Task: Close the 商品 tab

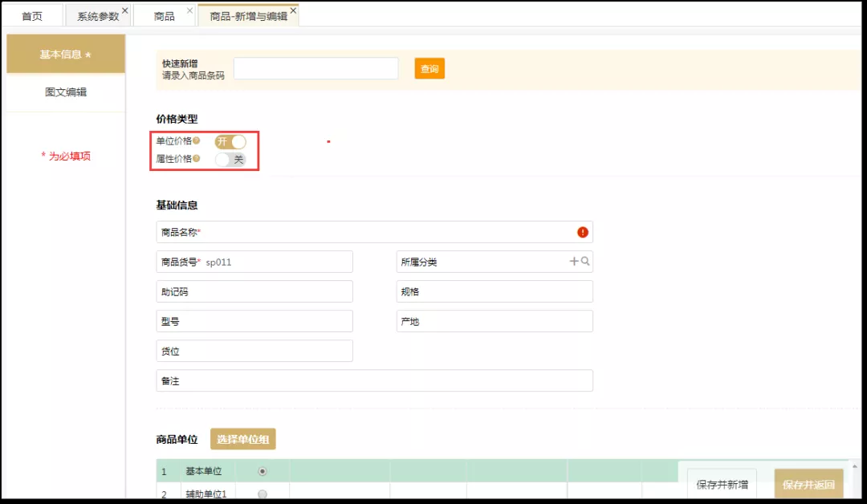Action: pyautogui.click(x=189, y=11)
